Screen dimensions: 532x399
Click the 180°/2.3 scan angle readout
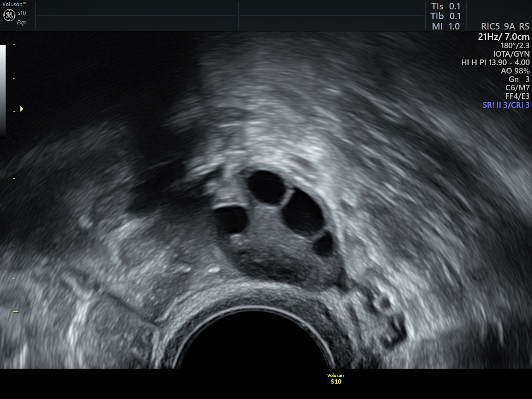[x=515, y=45]
